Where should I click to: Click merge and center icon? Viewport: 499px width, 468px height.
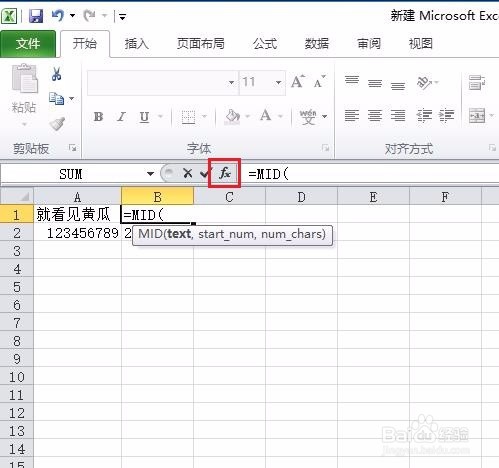477,116
